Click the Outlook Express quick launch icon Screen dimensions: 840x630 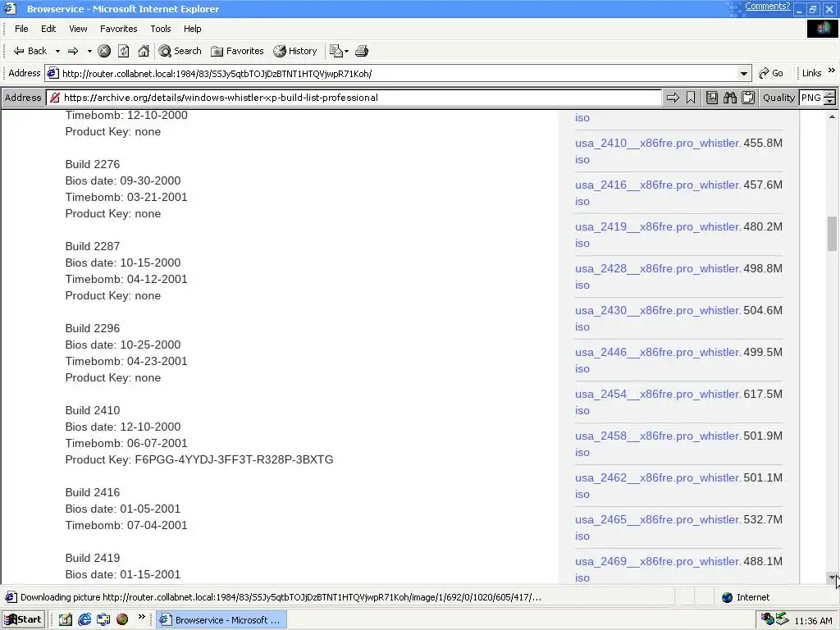[x=103, y=620]
